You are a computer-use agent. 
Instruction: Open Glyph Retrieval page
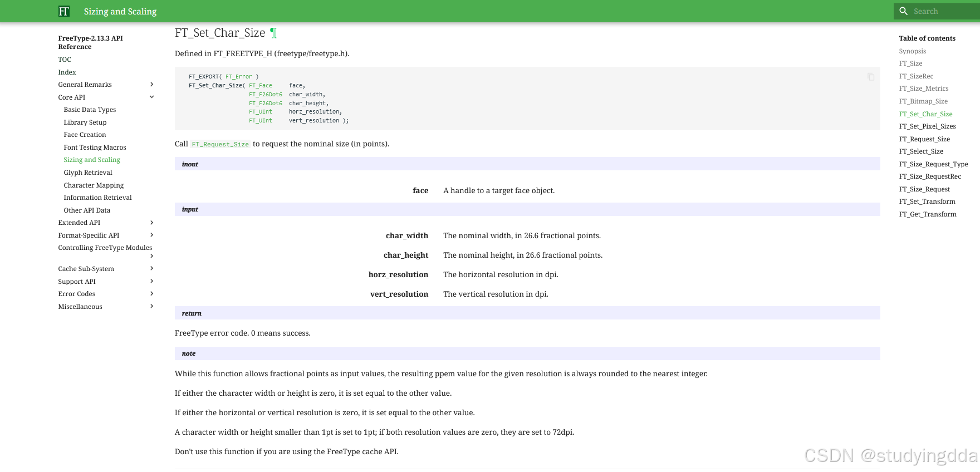(88, 173)
